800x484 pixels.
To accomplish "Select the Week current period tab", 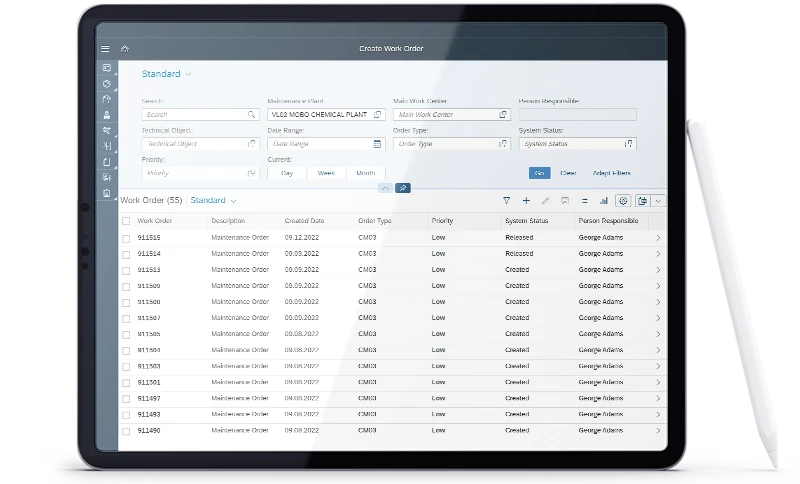I will click(326, 173).
